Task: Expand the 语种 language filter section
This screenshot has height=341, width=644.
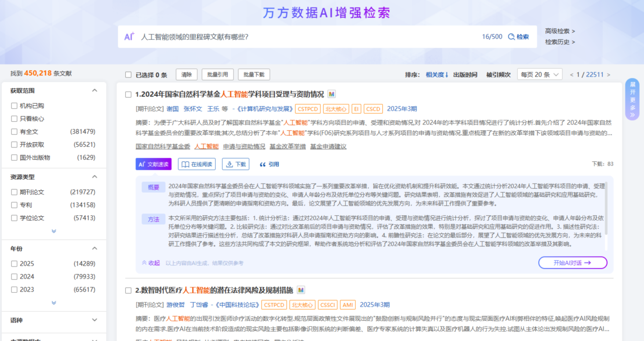Action: point(94,320)
